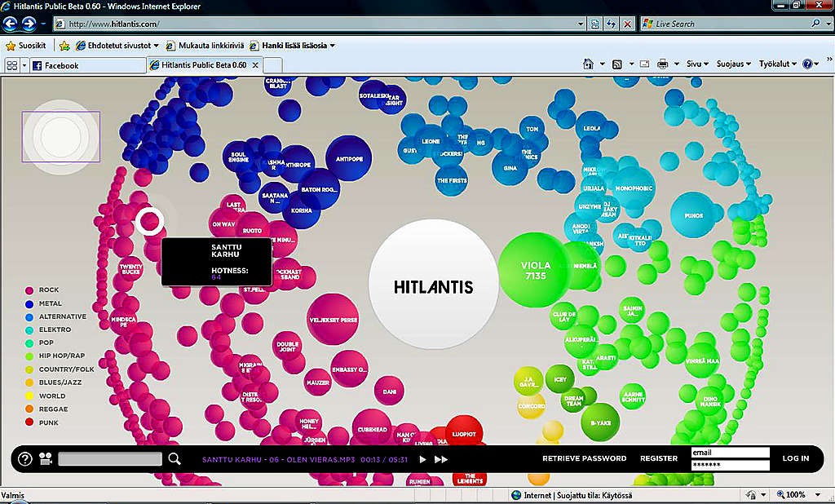Toggle the Punk genre in legend

[x=42, y=422]
